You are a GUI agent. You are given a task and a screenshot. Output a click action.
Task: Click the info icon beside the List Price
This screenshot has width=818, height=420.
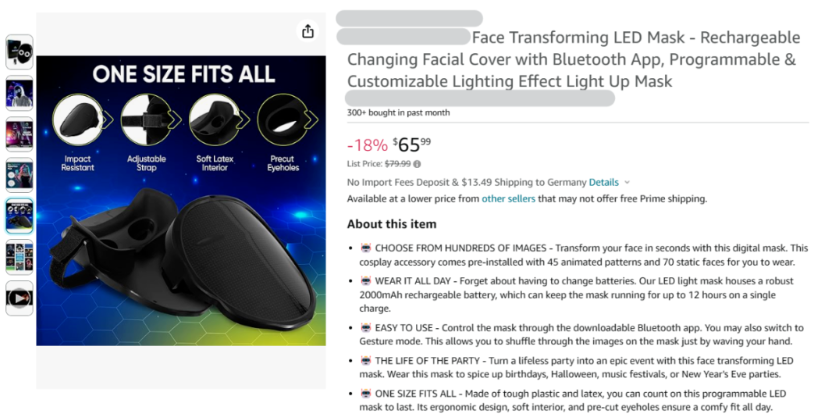click(x=417, y=163)
